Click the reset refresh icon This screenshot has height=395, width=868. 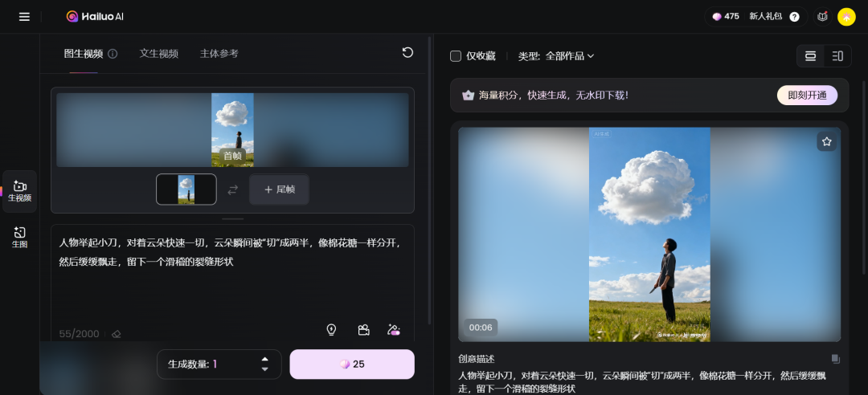tap(407, 52)
